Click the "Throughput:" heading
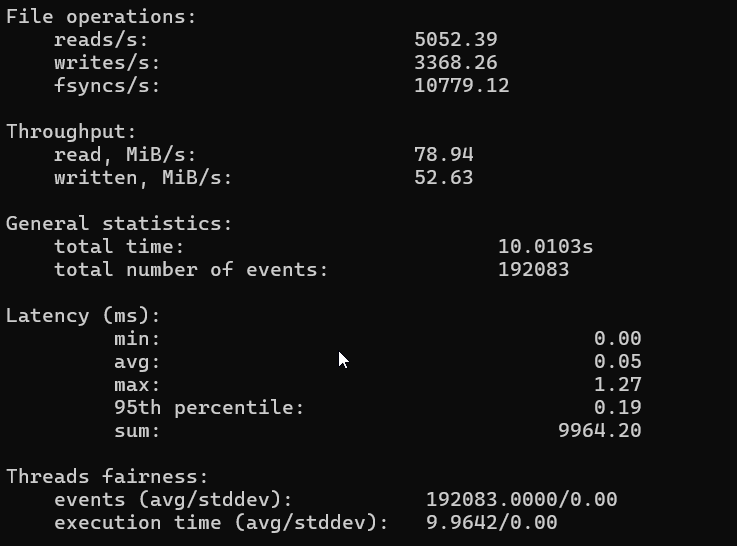737x546 pixels. [x=71, y=132]
